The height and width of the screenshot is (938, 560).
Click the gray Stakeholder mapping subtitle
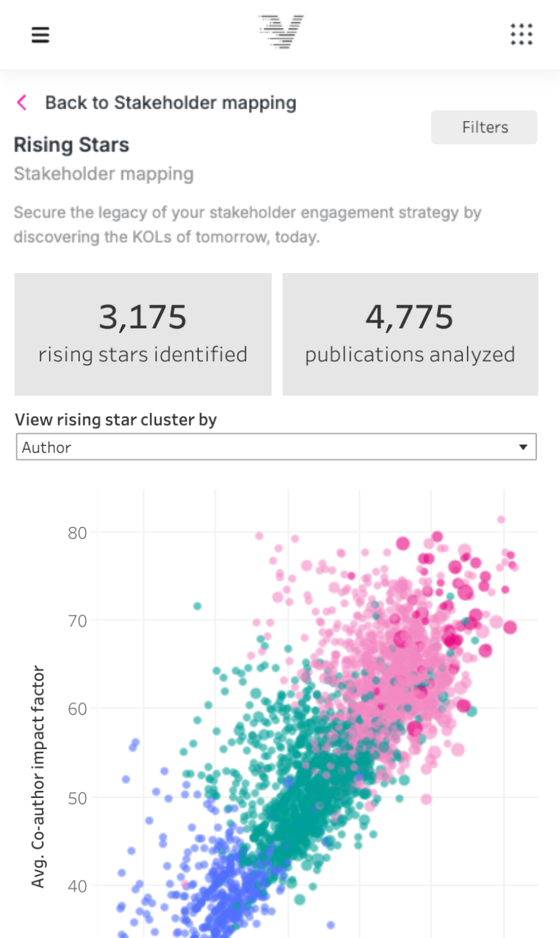(x=104, y=174)
